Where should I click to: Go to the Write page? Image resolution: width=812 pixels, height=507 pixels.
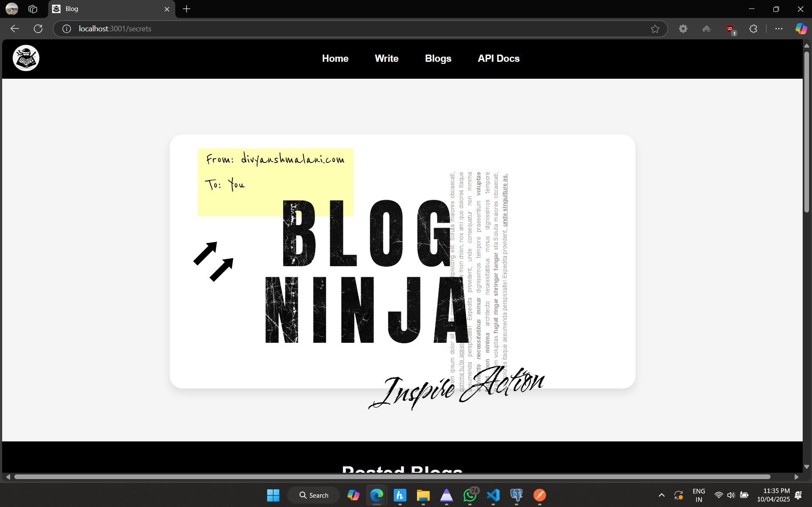tap(386, 58)
